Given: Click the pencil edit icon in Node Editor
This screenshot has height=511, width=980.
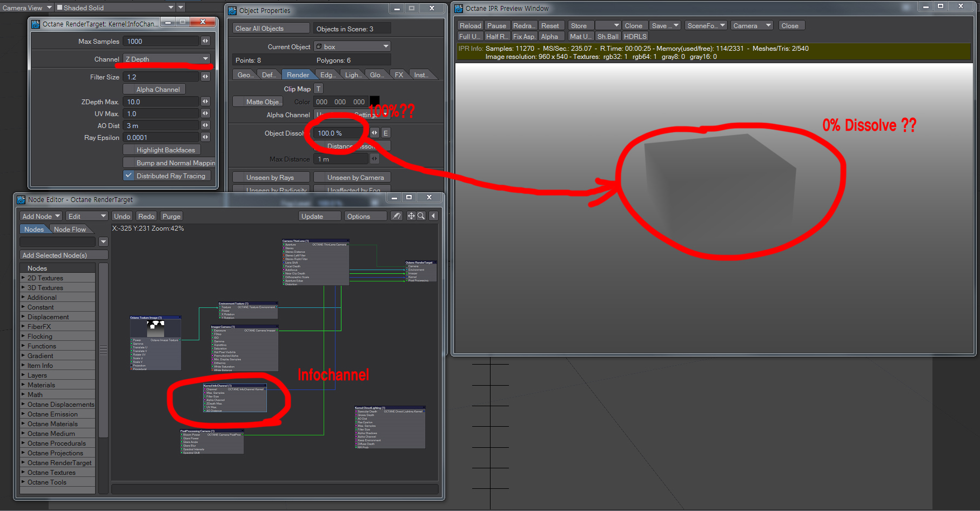Looking at the screenshot, I should coord(397,216).
